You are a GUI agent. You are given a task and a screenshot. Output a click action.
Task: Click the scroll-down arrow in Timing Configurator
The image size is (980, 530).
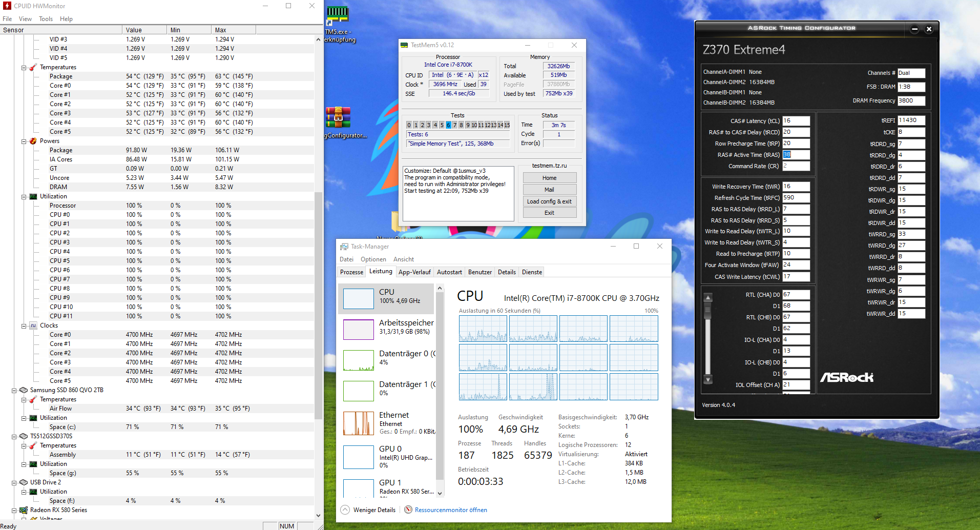pos(708,380)
